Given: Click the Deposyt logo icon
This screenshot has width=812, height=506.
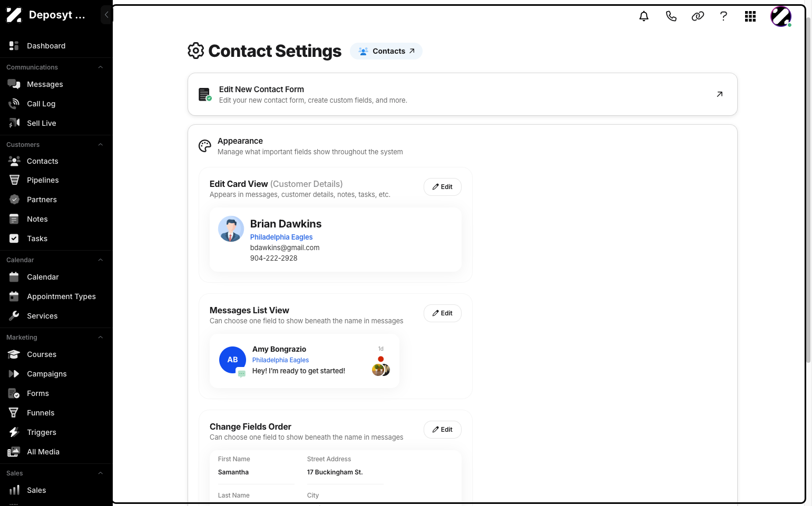Looking at the screenshot, I should (x=14, y=15).
